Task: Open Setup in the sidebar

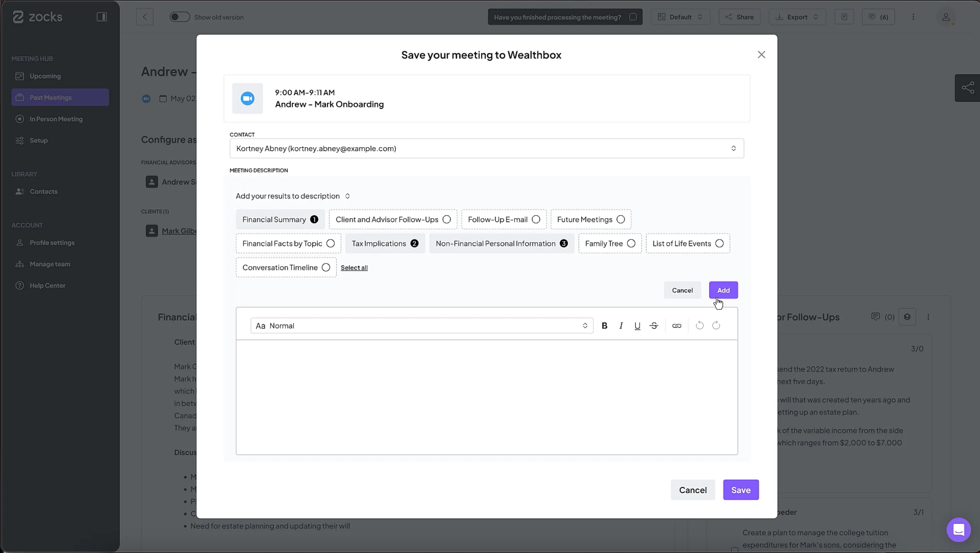Action: (60, 140)
